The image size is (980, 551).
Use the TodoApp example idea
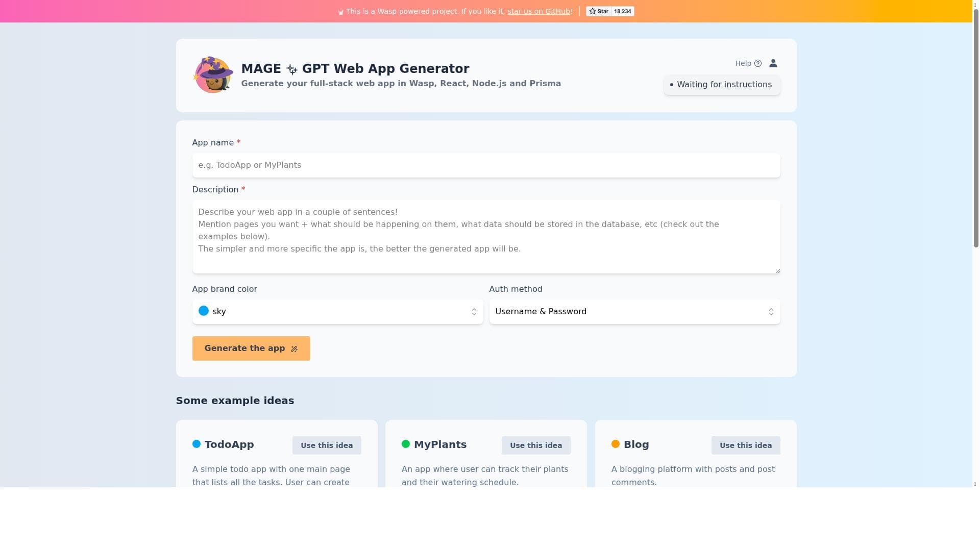[327, 445]
